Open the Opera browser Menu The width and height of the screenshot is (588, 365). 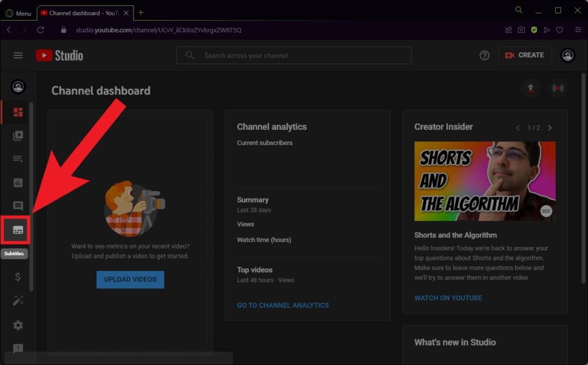click(x=18, y=13)
